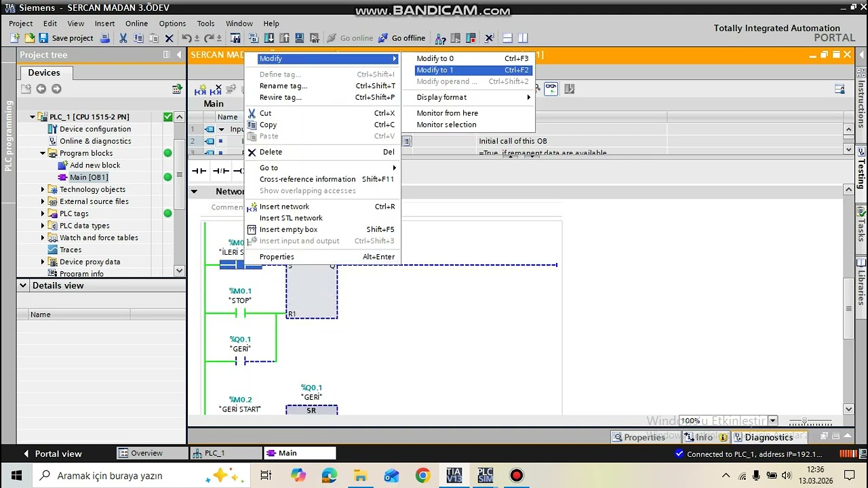The width and height of the screenshot is (868, 488).
Task: Collapse the Details view section
Action: point(23,285)
